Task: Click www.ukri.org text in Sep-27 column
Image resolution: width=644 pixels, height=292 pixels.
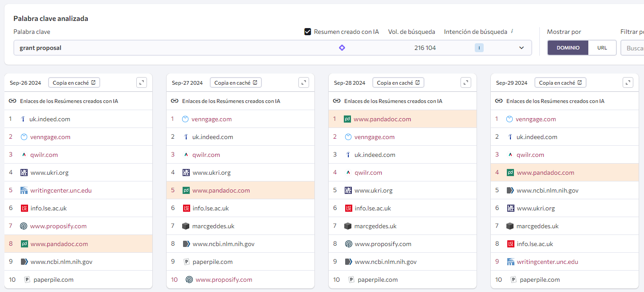Action: pyautogui.click(x=212, y=173)
